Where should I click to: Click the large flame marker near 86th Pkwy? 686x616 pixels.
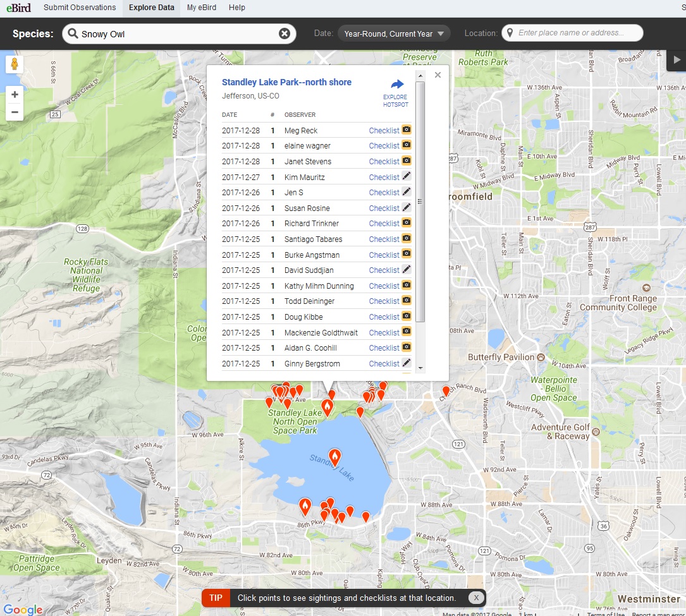(x=305, y=507)
